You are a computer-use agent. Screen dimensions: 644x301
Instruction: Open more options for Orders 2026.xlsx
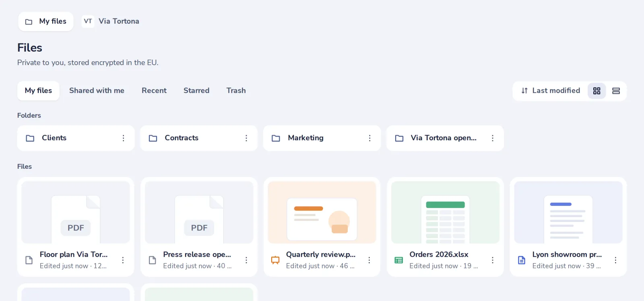coord(492,260)
